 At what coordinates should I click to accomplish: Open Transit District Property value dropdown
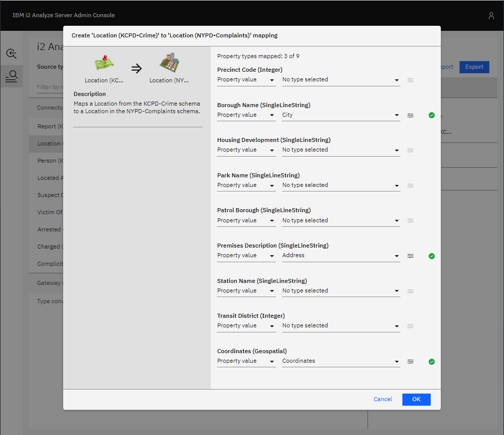pyautogui.click(x=246, y=326)
